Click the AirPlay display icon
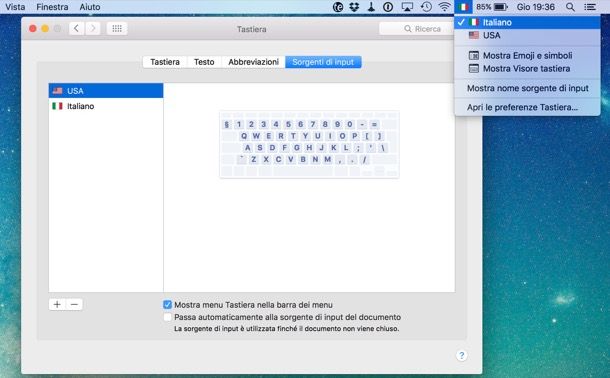The width and height of the screenshot is (610, 378). (407, 7)
